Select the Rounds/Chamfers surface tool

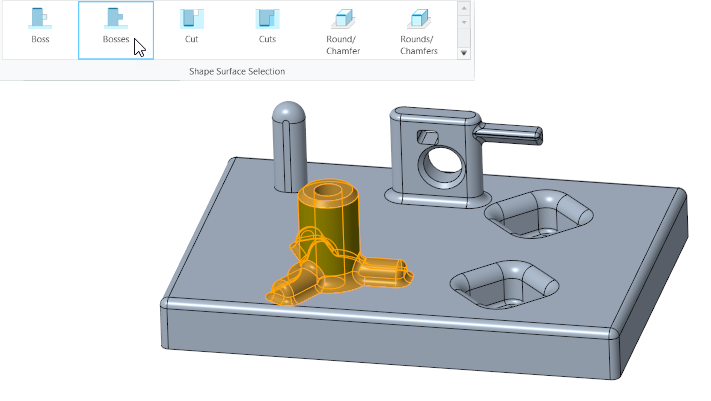click(x=419, y=30)
